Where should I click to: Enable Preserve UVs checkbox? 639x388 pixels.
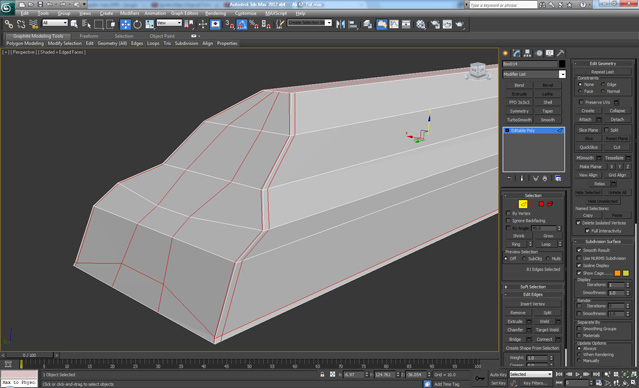point(582,102)
